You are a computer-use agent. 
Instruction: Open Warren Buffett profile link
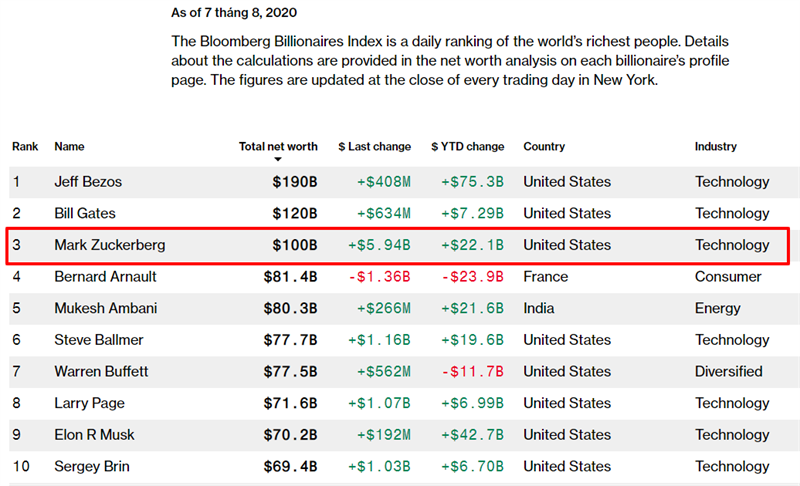(x=102, y=372)
